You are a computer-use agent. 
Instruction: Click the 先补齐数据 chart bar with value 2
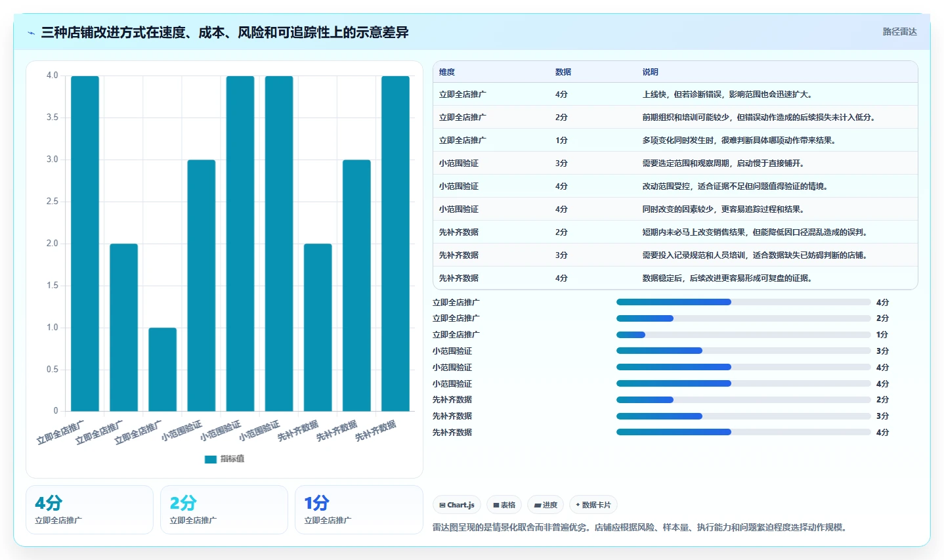click(x=318, y=328)
